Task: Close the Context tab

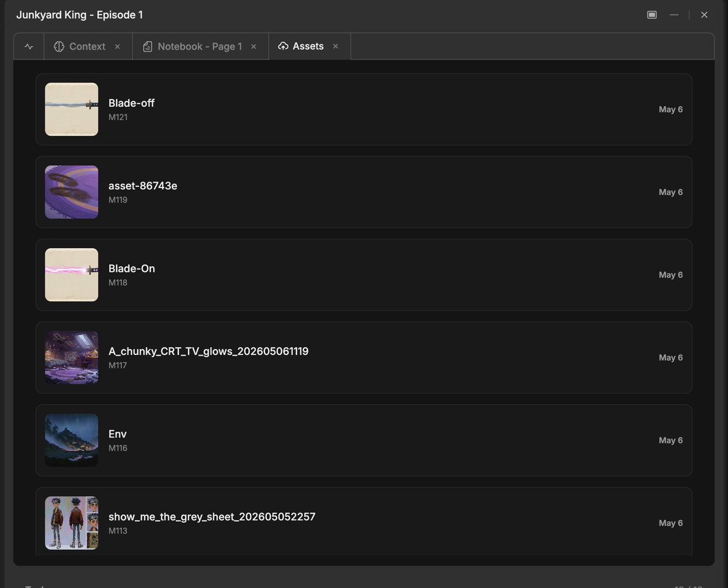Action: tap(118, 47)
